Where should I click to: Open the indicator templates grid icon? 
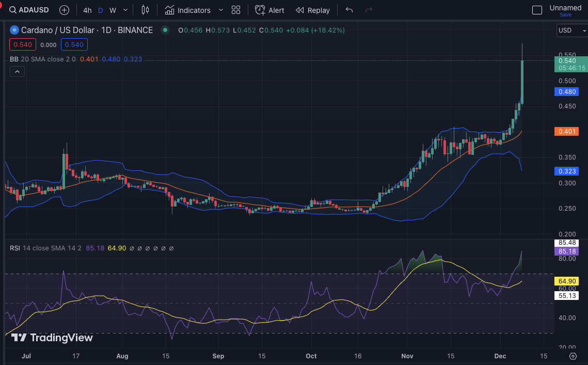click(x=236, y=10)
